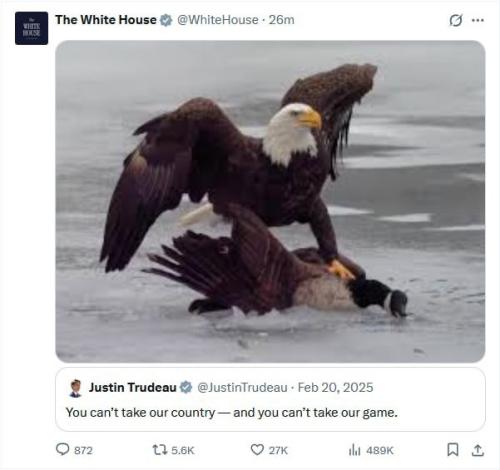View post analytics bar chart icon
Screen dimensions: 500x470
point(354,450)
